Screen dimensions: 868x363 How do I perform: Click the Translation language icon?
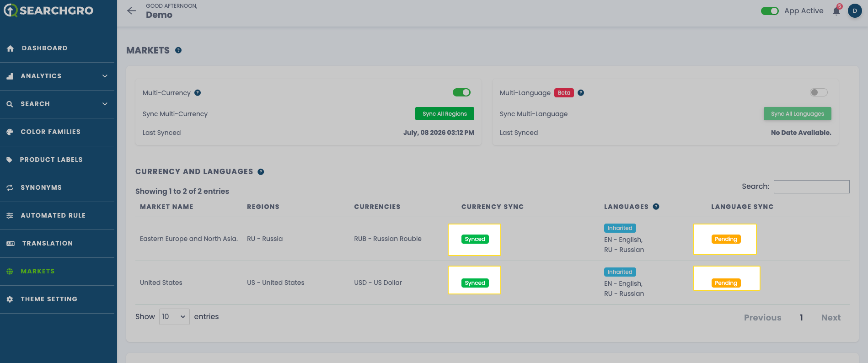tap(11, 244)
